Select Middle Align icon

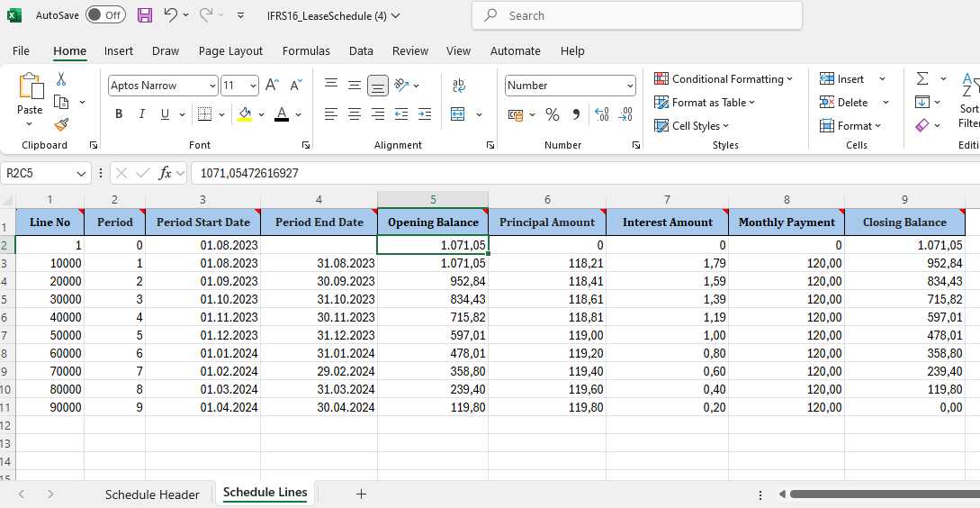coord(355,85)
